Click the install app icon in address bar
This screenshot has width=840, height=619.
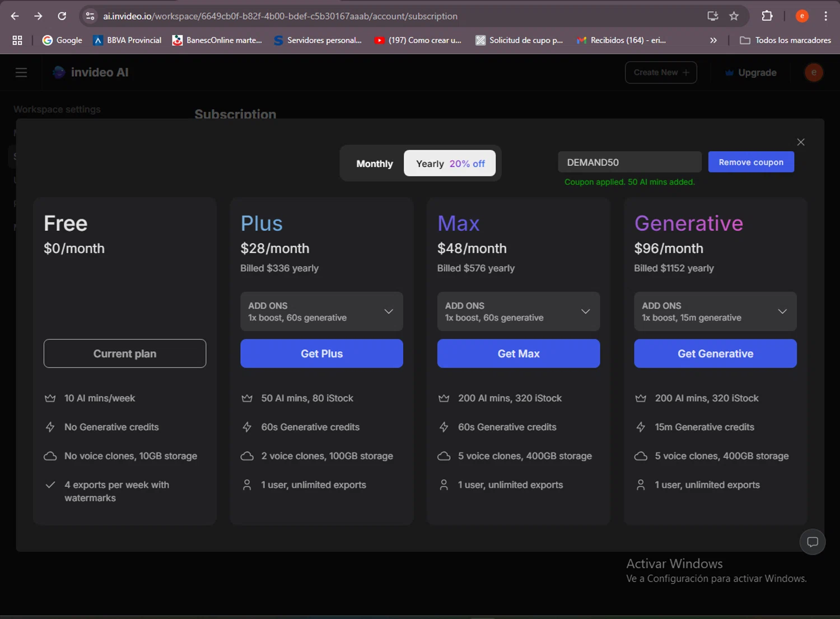(712, 16)
